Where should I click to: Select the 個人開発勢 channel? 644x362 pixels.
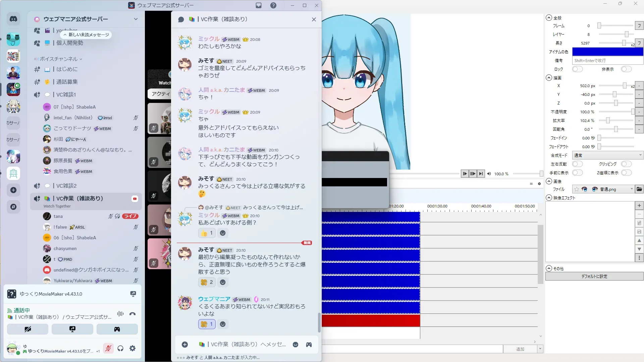click(69, 43)
